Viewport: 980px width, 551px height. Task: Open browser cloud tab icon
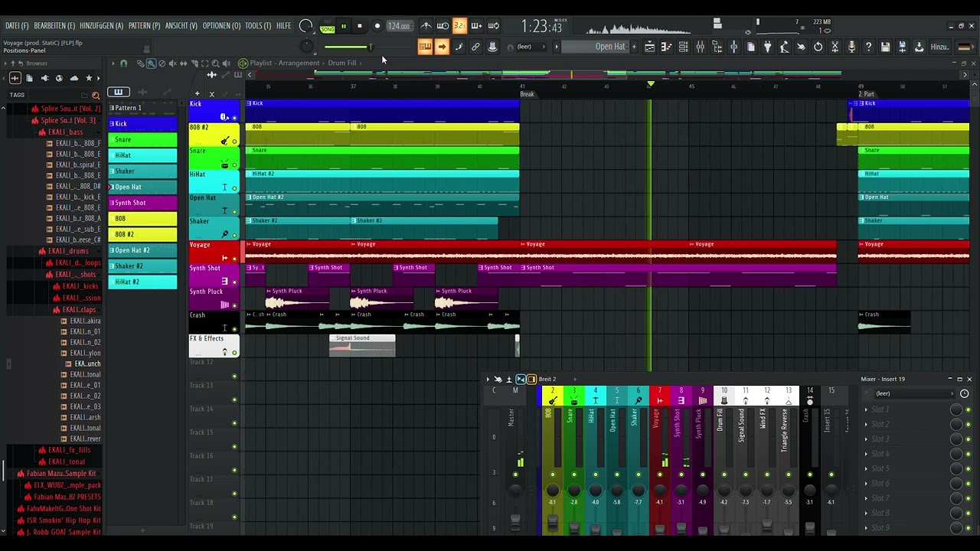coord(74,78)
